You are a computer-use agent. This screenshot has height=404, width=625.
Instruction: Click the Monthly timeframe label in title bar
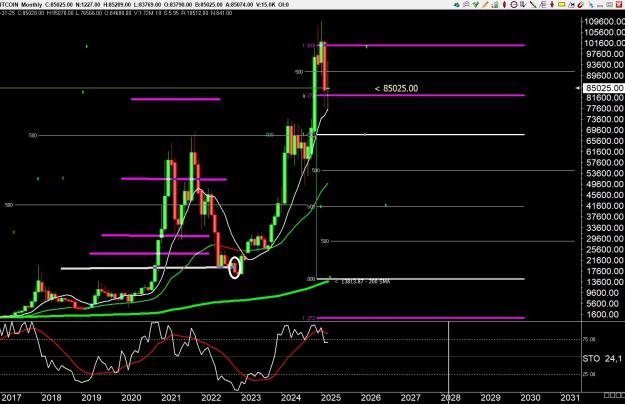[x=31, y=4]
